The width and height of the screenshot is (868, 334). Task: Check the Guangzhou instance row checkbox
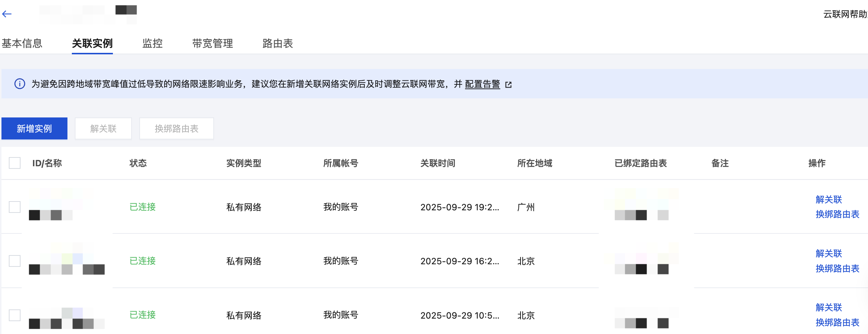coord(15,207)
